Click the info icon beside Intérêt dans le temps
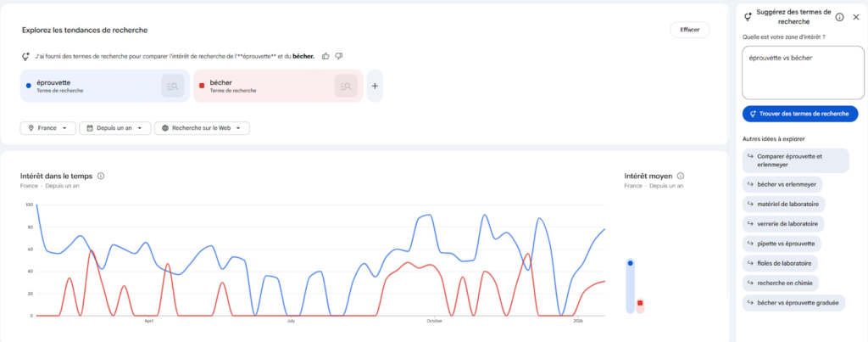This screenshot has height=342, width=868. tap(101, 176)
